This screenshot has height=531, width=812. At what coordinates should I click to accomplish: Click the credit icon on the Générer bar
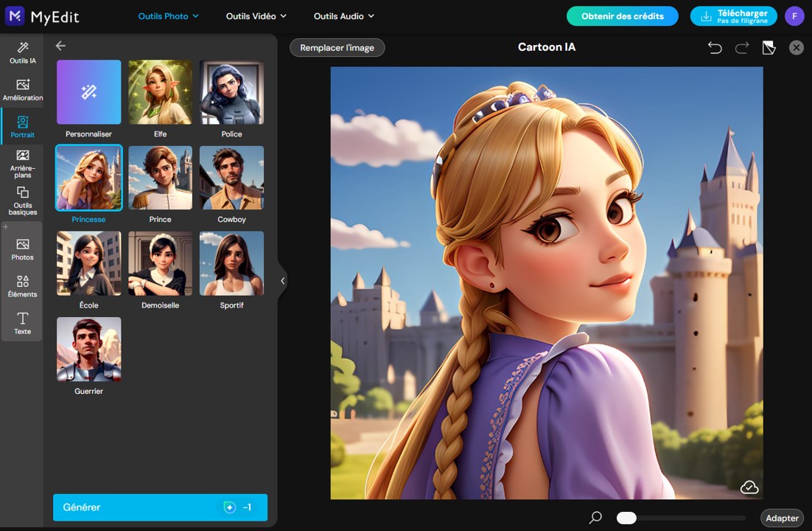tap(229, 507)
